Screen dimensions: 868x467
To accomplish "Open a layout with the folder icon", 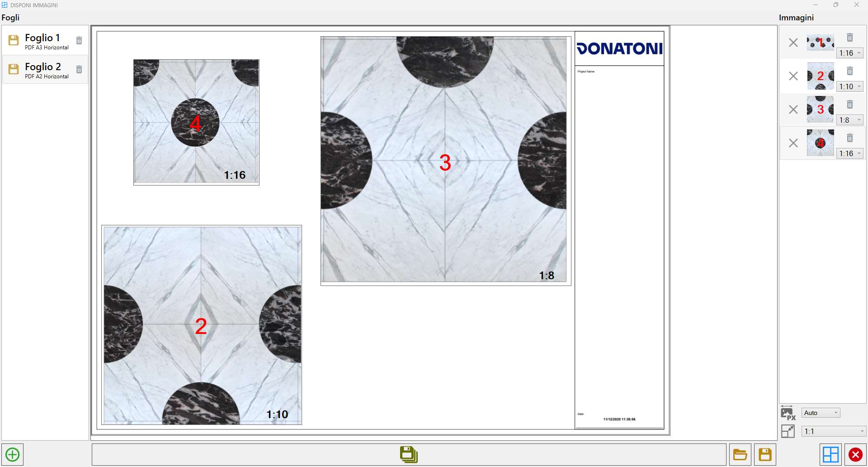I will [740, 454].
